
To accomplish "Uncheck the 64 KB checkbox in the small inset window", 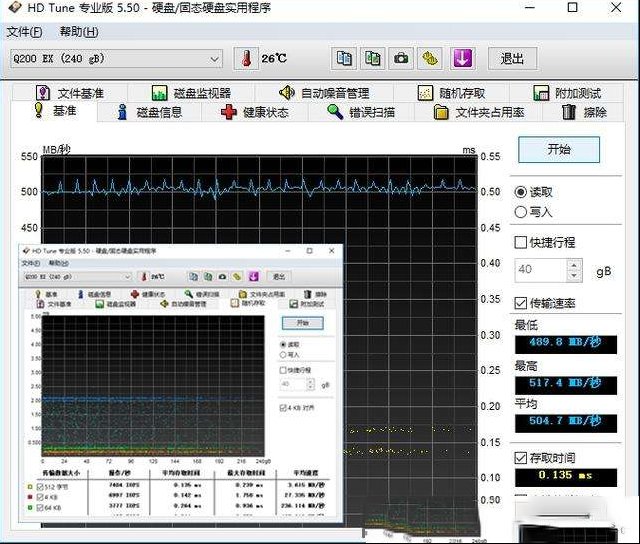I will (x=40, y=508).
